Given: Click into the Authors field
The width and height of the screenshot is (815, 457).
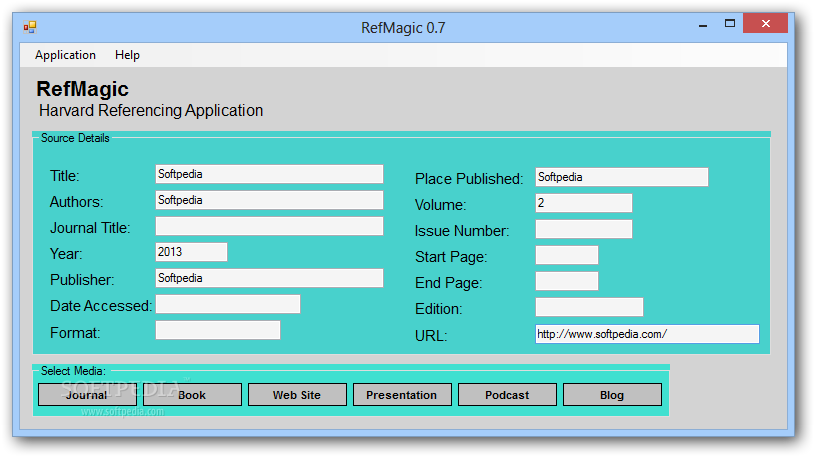Looking at the screenshot, I should click(269, 200).
